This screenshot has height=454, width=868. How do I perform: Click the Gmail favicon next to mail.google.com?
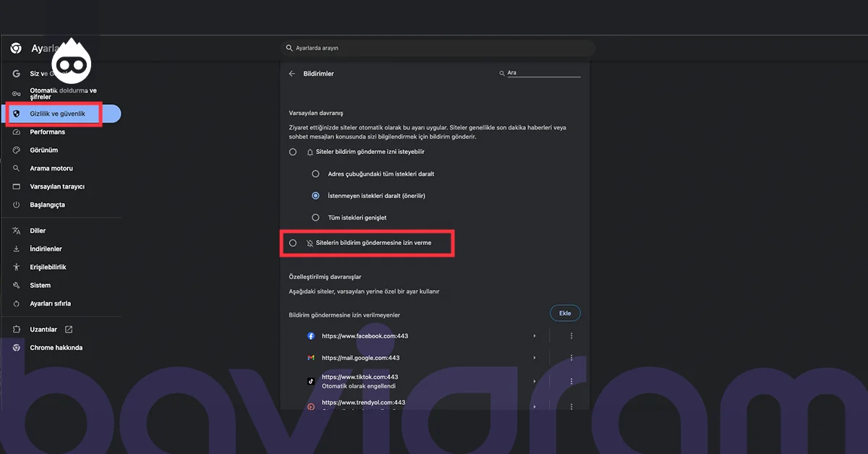(x=311, y=357)
